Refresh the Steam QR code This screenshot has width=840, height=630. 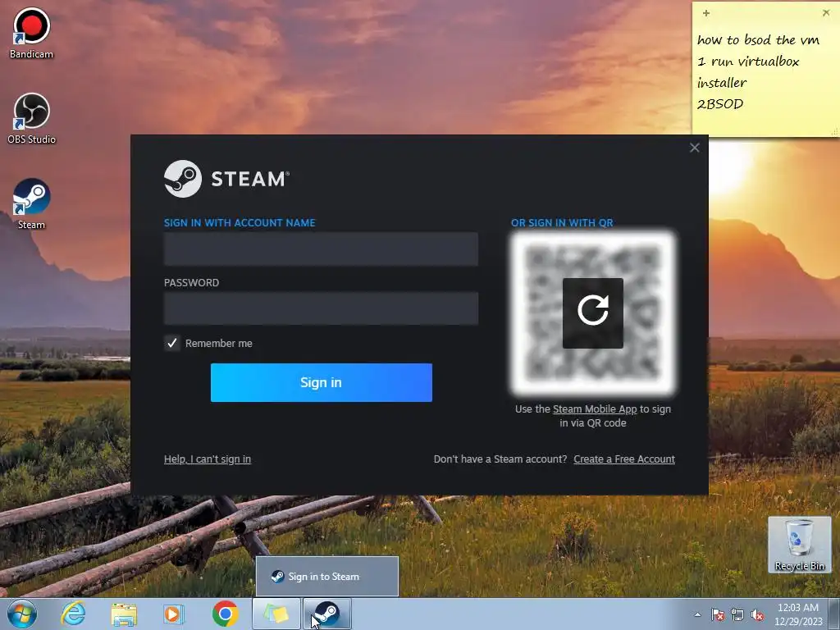(x=592, y=313)
